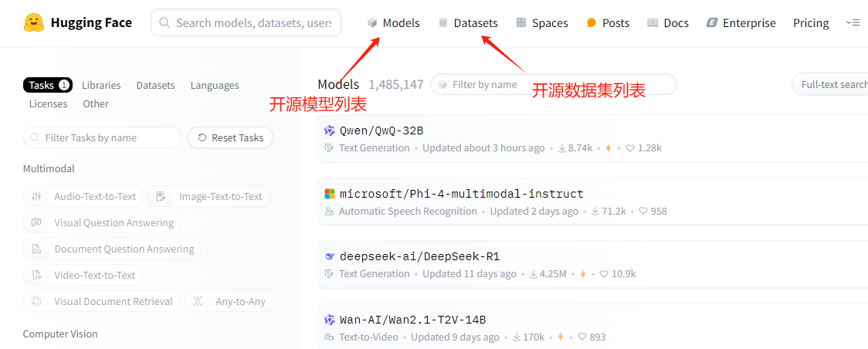Click the Computer Vision section heading
Screen dimensions: 868x349
(60, 334)
